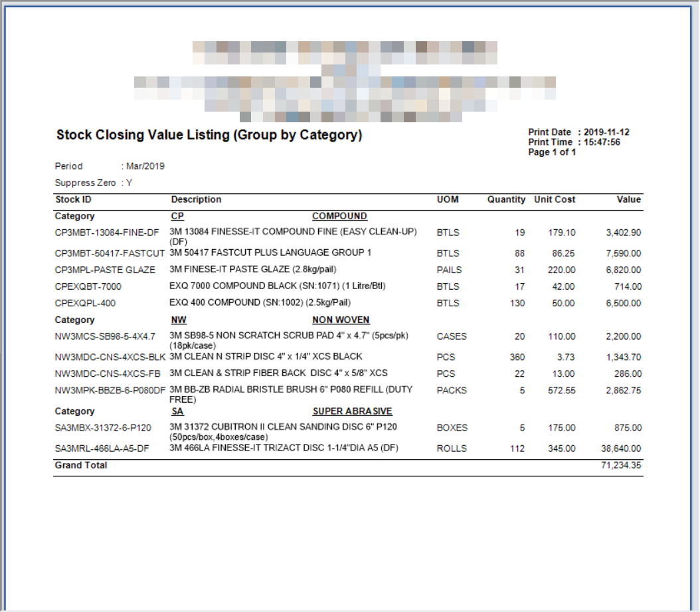Select the Print Date value 2019-11-12
The height and width of the screenshot is (612, 700).
click(x=606, y=132)
